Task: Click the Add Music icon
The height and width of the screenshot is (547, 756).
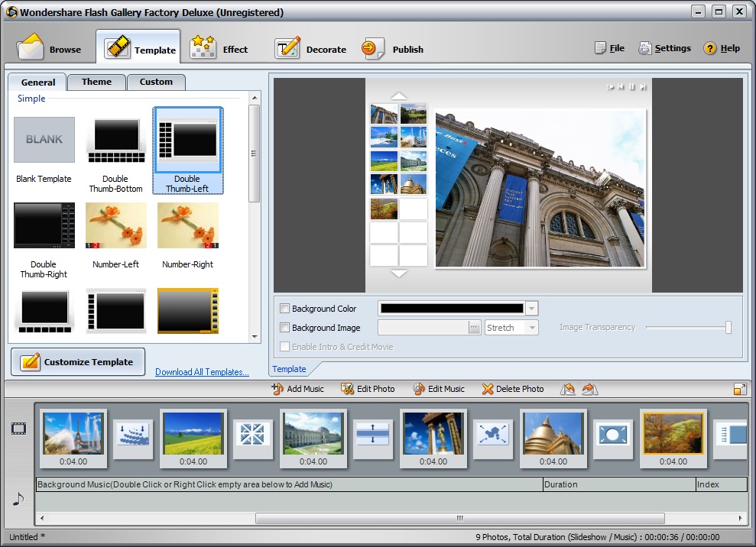Action: click(x=277, y=389)
